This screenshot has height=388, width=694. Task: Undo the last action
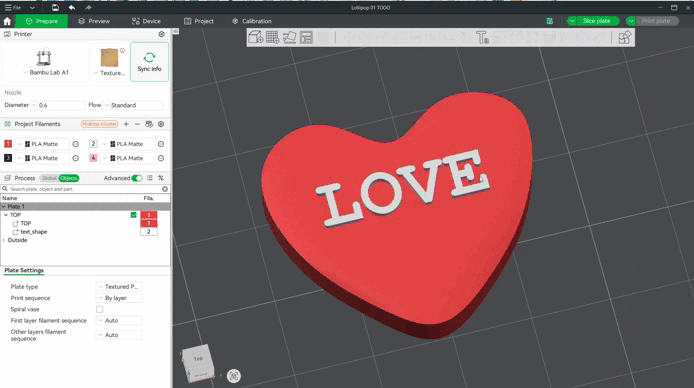(72, 8)
